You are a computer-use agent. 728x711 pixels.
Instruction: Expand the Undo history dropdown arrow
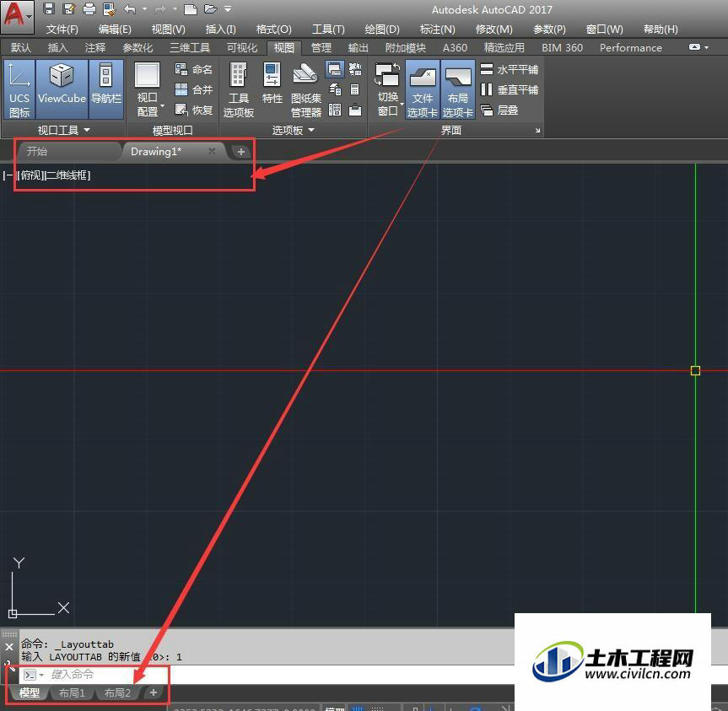coord(145,8)
